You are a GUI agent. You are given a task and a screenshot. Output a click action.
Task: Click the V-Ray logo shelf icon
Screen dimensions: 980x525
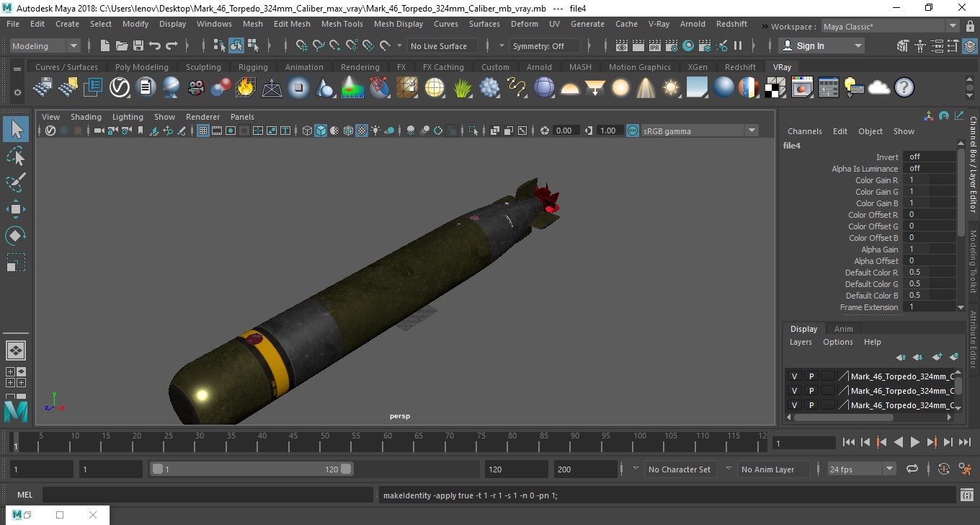(119, 88)
